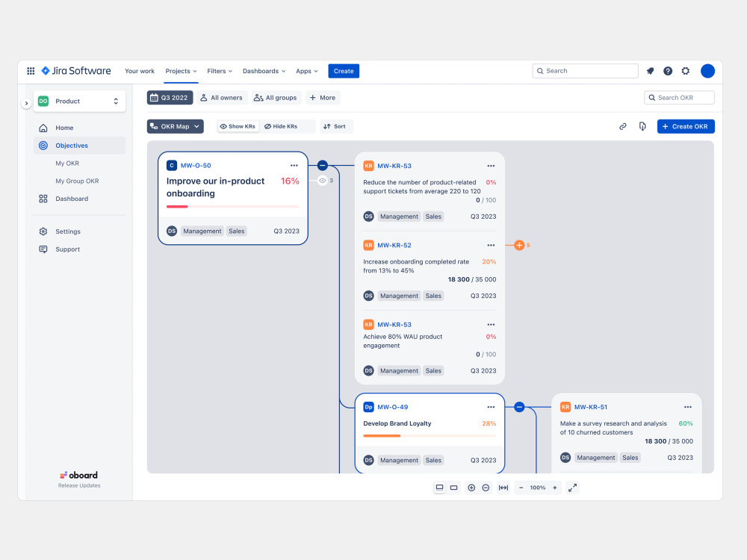
Task: Decrease zoom with the minus beside 100%
Action: [521, 488]
